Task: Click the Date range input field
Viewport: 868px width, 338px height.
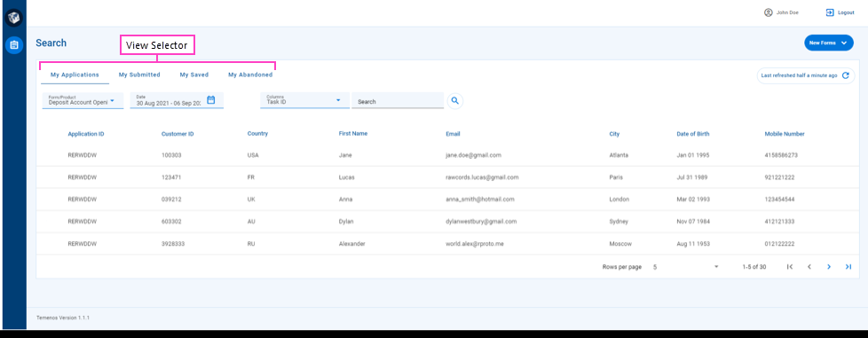Action: click(x=177, y=100)
